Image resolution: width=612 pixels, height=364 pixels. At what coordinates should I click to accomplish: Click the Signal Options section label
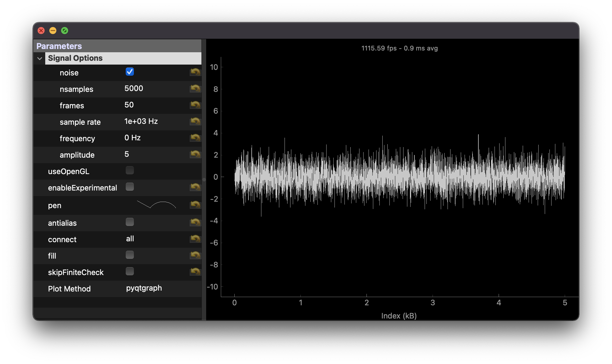(75, 58)
